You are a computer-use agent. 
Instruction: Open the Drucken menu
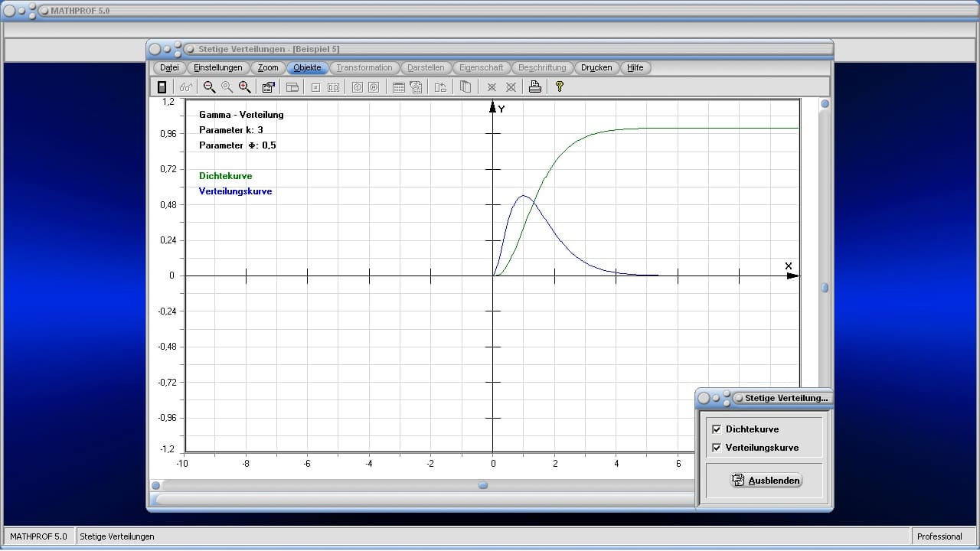click(x=596, y=67)
